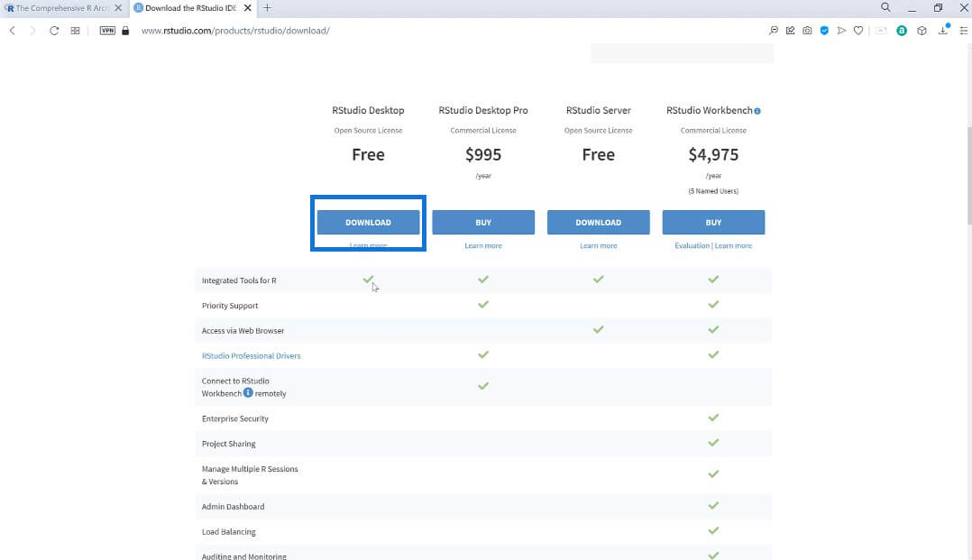Click the zoom out magnifier icon
Image resolution: width=972 pixels, height=560 pixels.
(x=773, y=31)
